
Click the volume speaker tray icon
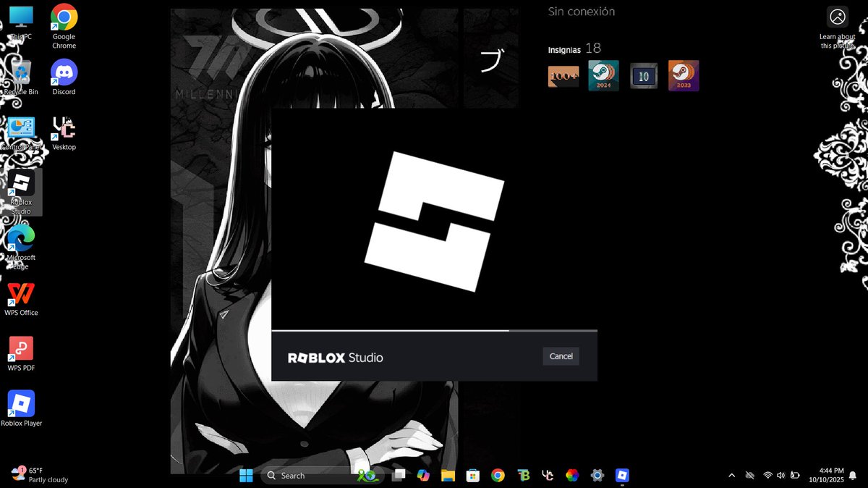pyautogui.click(x=780, y=476)
